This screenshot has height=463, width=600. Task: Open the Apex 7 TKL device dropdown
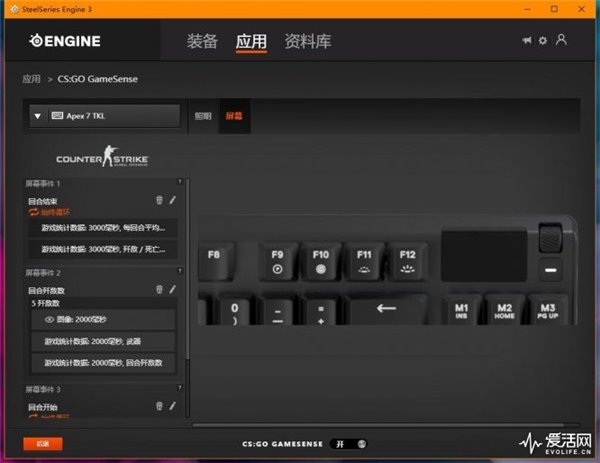click(104, 116)
